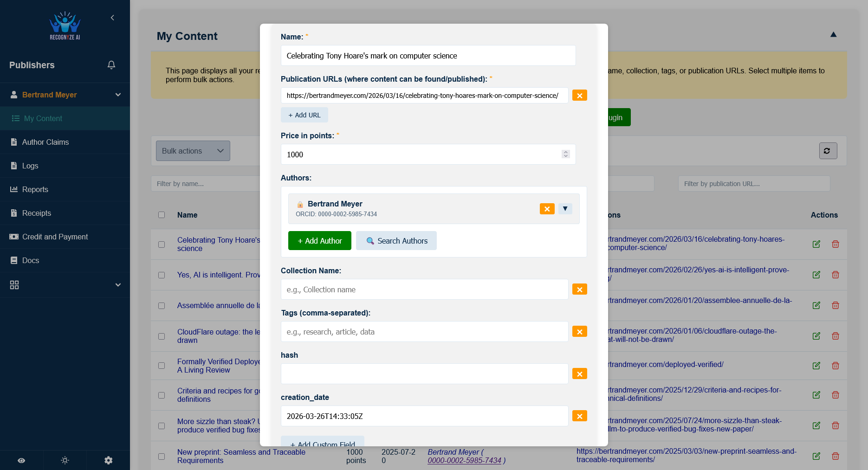868x470 pixels.
Task: Collapse the sidebar with the left chevron
Action: (112, 18)
